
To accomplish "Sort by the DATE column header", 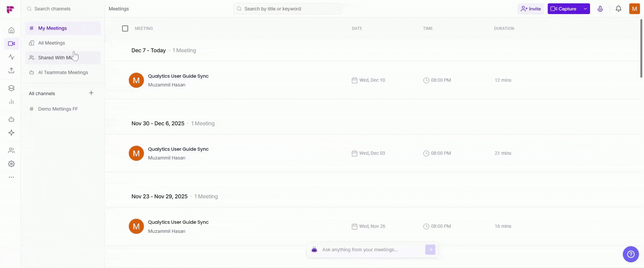I will coord(357,28).
